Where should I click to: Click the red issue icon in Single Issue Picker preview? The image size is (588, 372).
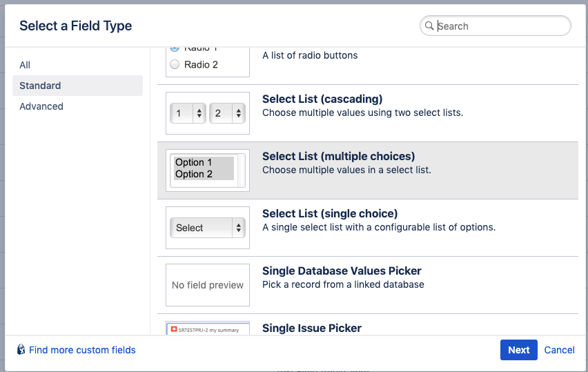pos(174,329)
